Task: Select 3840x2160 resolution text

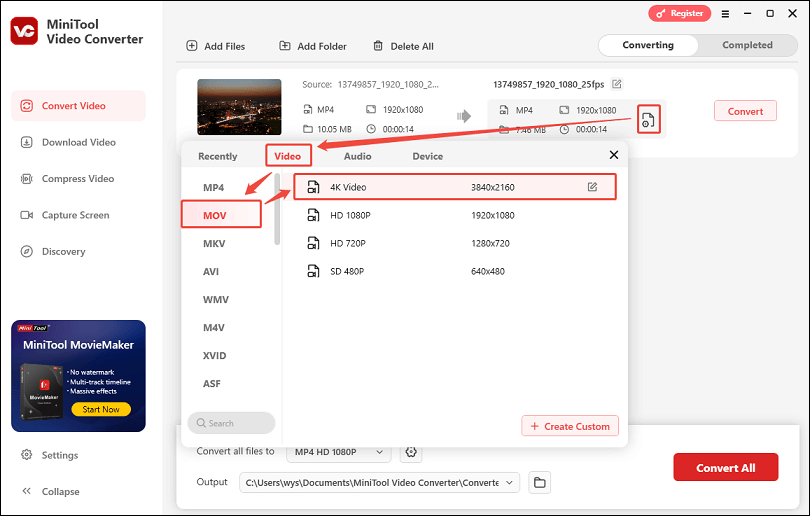Action: (493, 187)
